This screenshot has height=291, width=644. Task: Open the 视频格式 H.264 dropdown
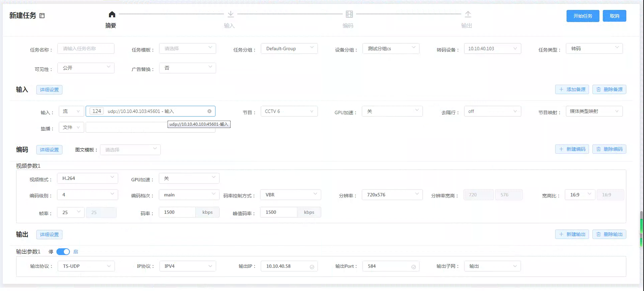[x=88, y=178]
